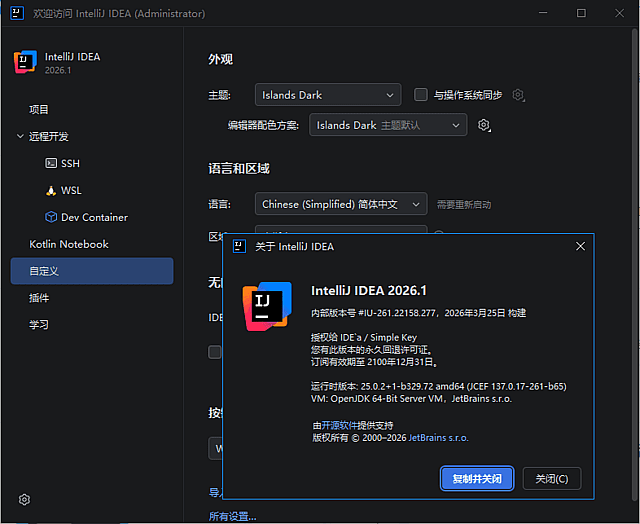Close the 关于 IntelliJ IDEA dialog with X
Screen dimensions: 640x524
pyautogui.click(x=580, y=246)
